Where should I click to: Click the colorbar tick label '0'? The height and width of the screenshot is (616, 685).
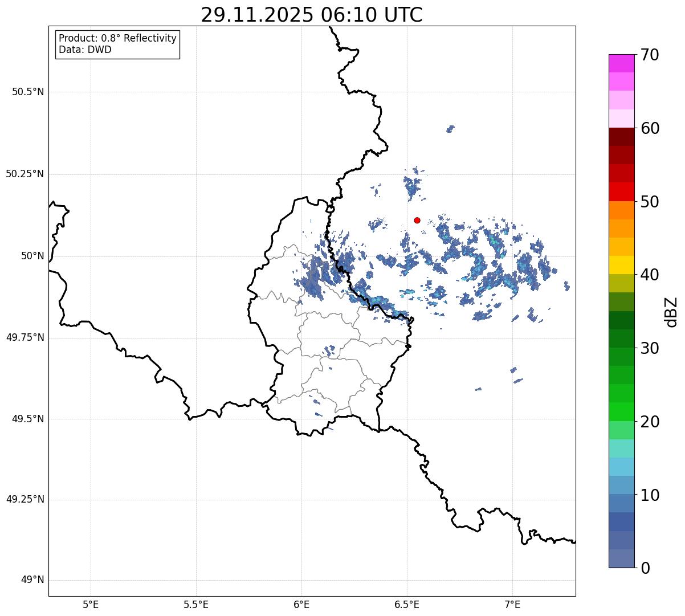[645, 568]
